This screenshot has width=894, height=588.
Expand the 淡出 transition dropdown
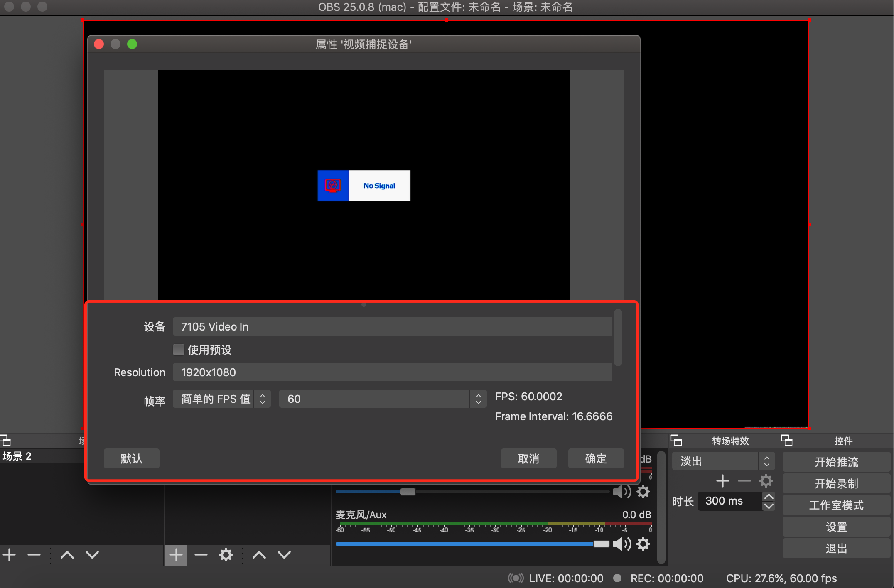pos(723,461)
